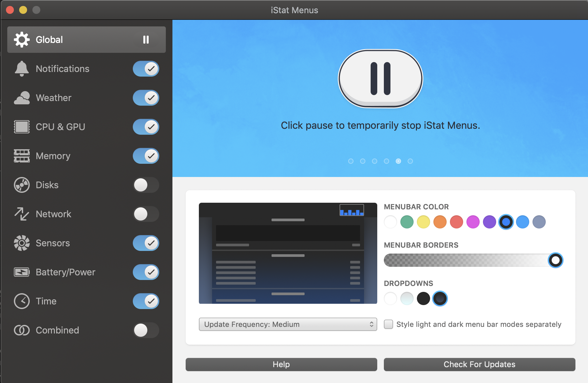The image size is (588, 383).
Task: Open the CPU & GPU section
Action: [x=60, y=127]
